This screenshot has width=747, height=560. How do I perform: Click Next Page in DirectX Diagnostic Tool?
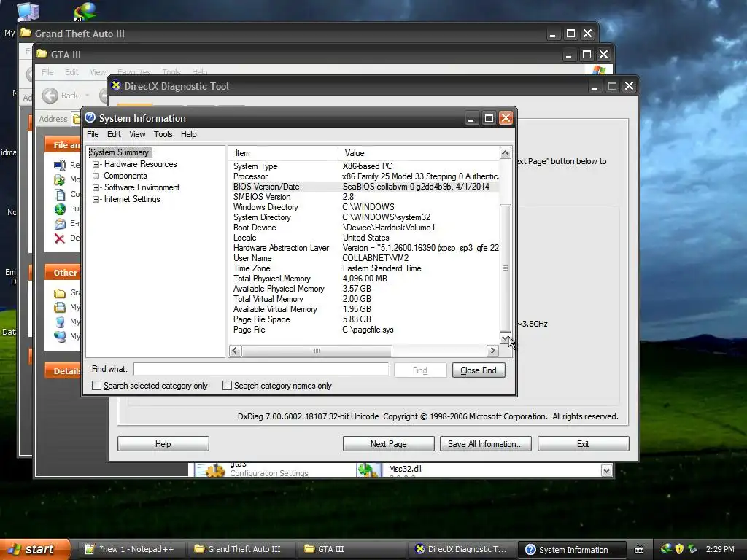pos(388,444)
